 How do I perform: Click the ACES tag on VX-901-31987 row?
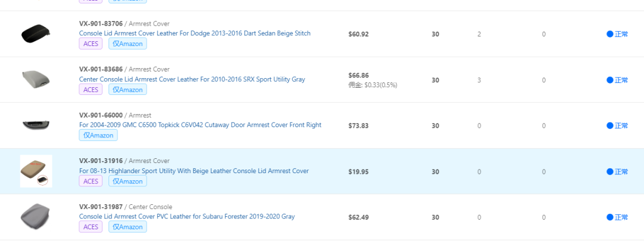(x=91, y=227)
